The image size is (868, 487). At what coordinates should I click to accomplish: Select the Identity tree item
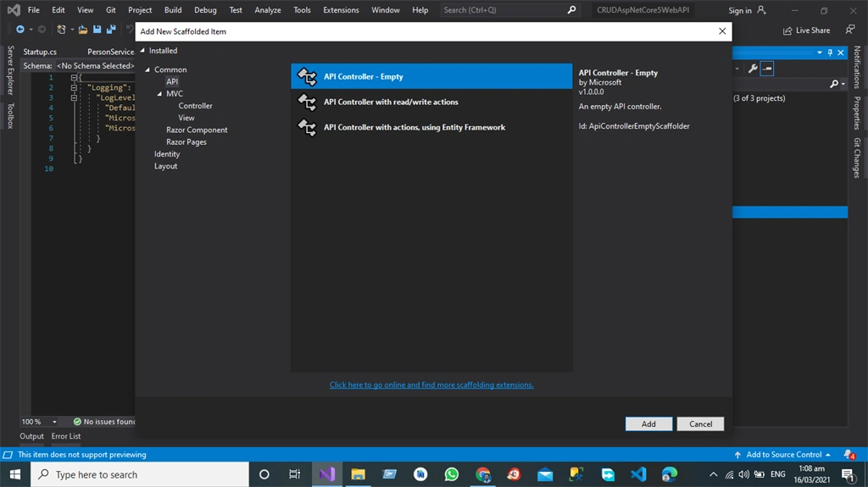(x=167, y=154)
